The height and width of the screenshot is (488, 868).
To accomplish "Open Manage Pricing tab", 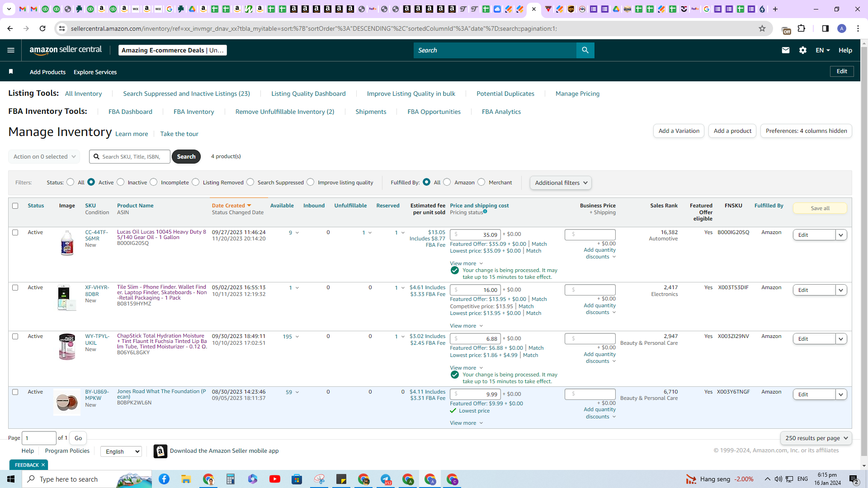I will 577,94.
